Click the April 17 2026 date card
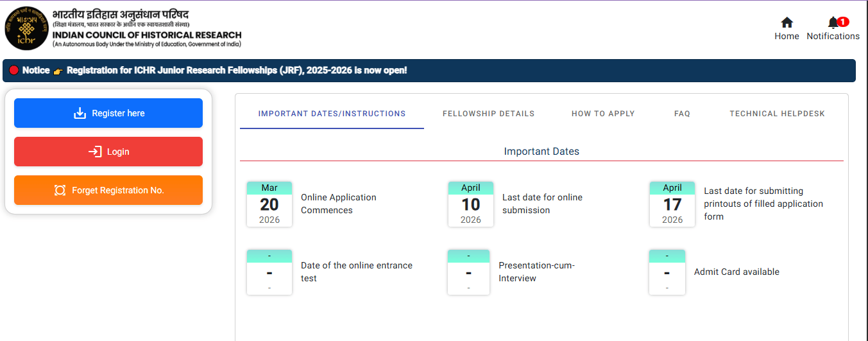The image size is (868, 341). pyautogui.click(x=672, y=204)
